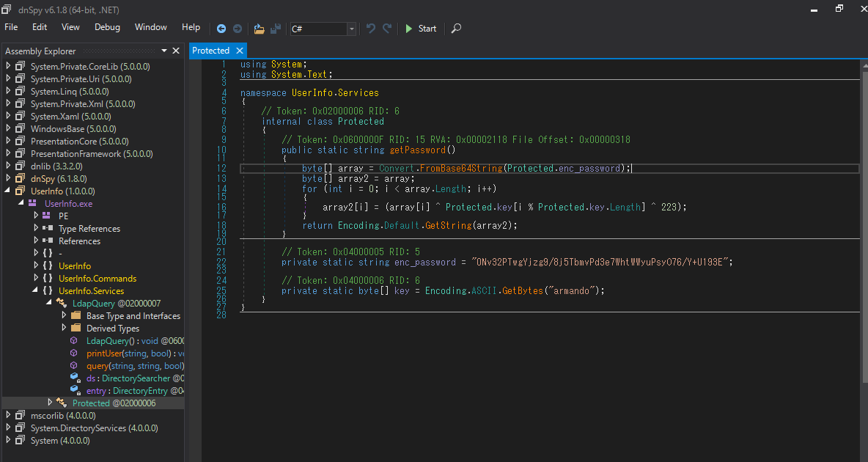This screenshot has height=462, width=868.
Task: Click the Protected class icon in tree
Action: click(62, 403)
